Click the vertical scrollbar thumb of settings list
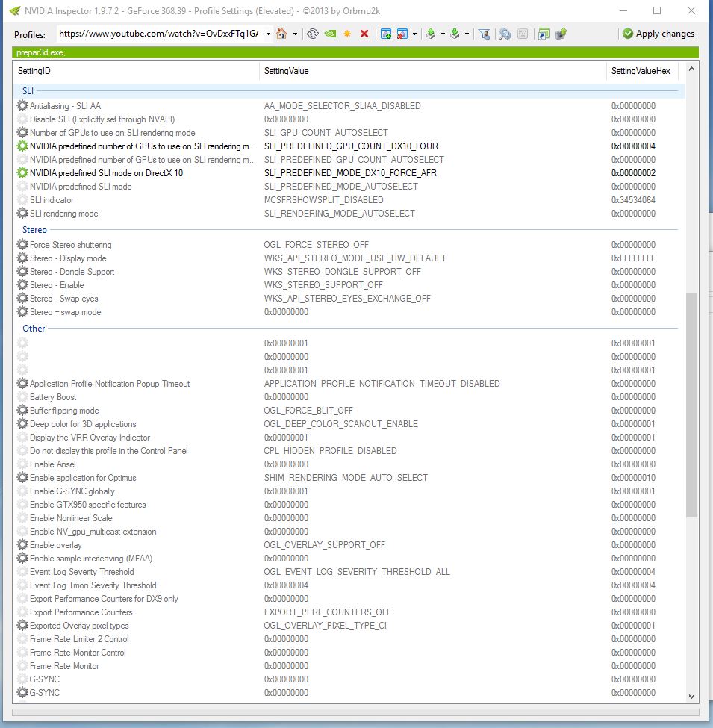This screenshot has width=713, height=728. [691, 405]
